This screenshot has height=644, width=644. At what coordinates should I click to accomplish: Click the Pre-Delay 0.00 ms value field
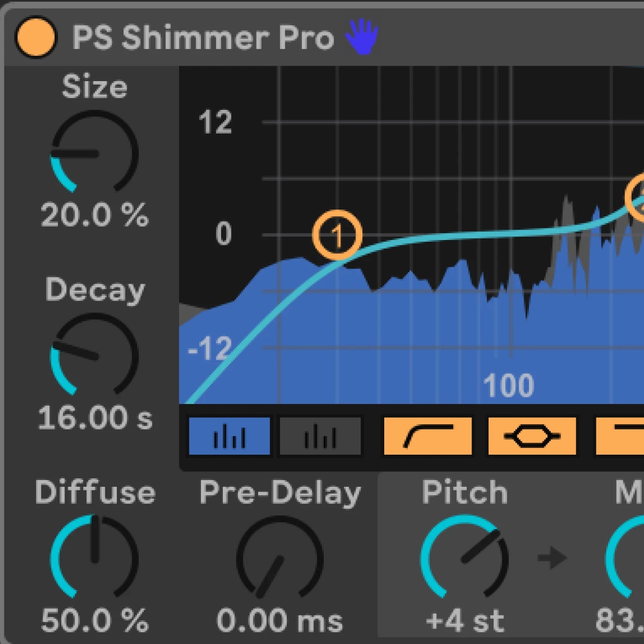pos(279,621)
